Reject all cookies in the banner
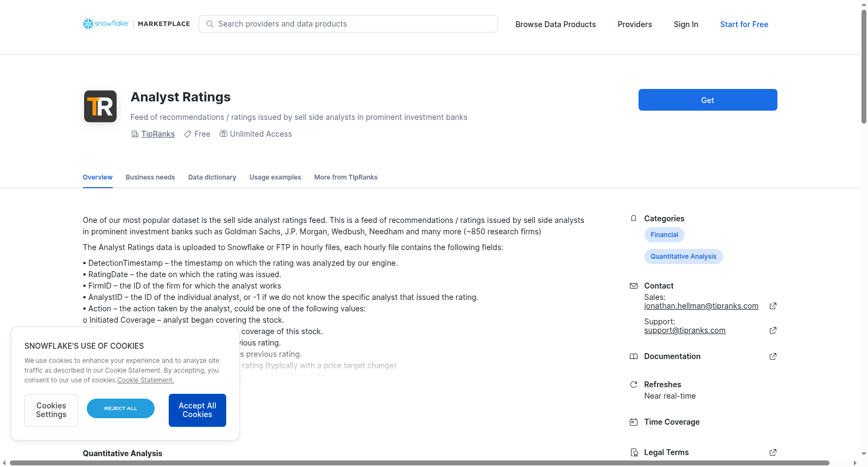Viewport: 868px width, 467px height. click(120, 408)
